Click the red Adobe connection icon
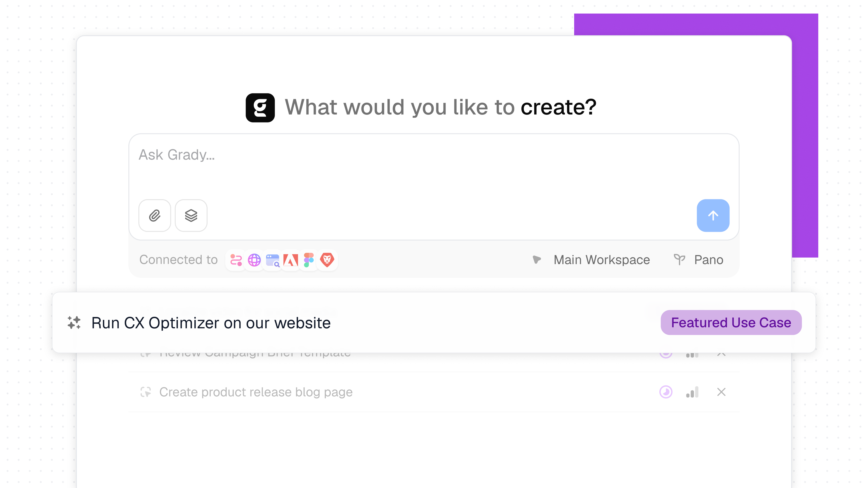 pyautogui.click(x=291, y=260)
